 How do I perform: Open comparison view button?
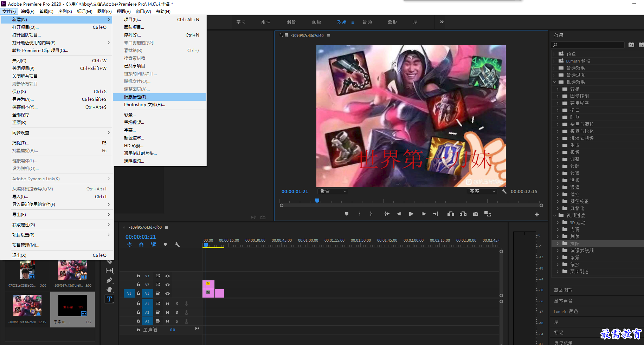click(x=488, y=214)
